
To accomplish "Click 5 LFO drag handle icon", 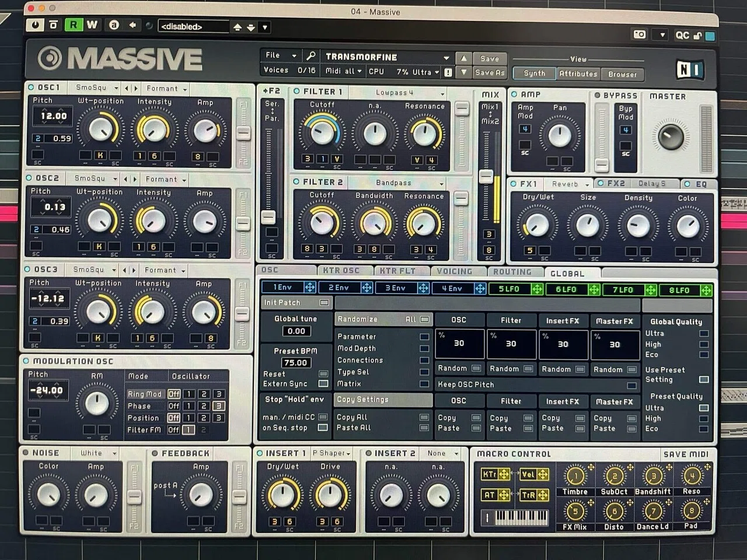I will click(x=537, y=289).
